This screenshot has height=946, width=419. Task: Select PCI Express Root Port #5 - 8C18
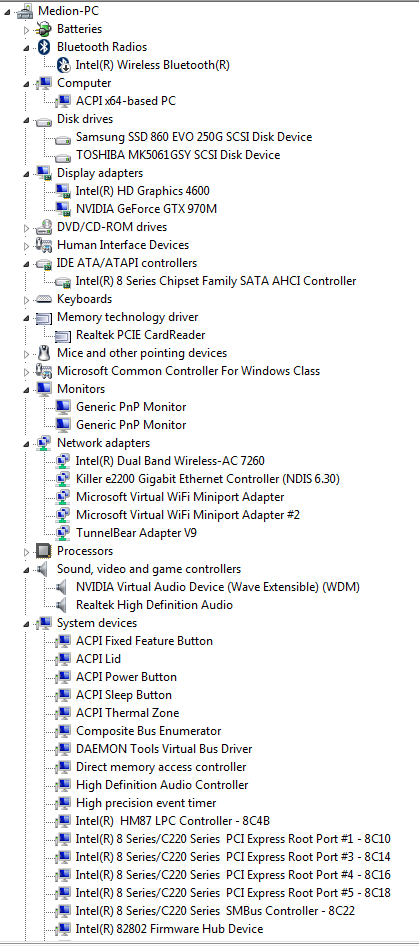233,892
